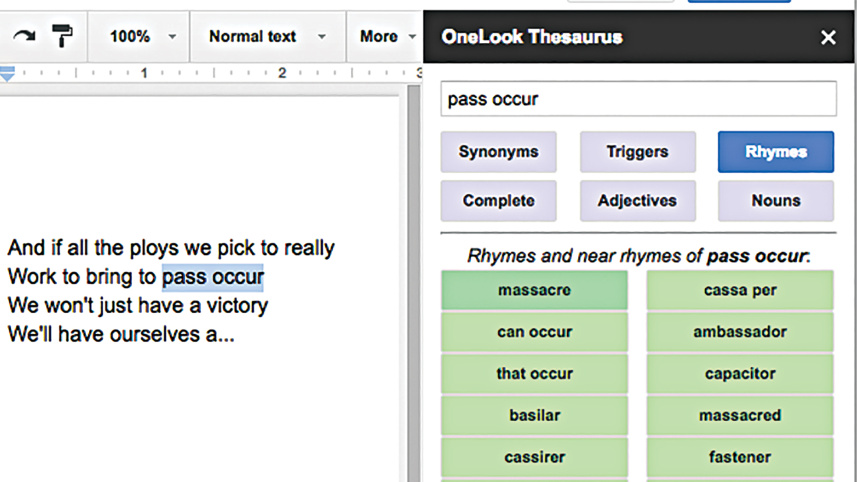857x482 pixels.
Task: Select the paint format roller icon
Action: point(62,37)
